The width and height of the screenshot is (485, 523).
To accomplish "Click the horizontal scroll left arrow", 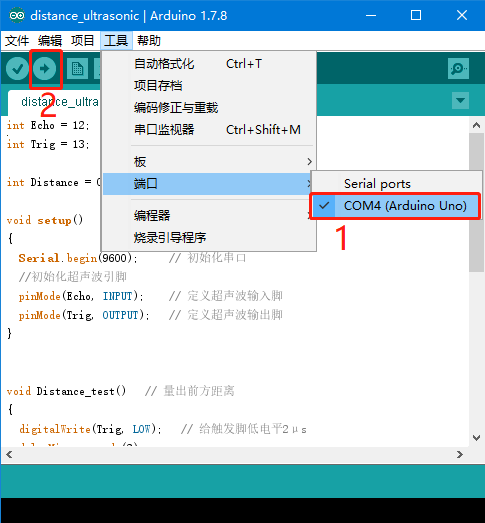I will point(9,454).
